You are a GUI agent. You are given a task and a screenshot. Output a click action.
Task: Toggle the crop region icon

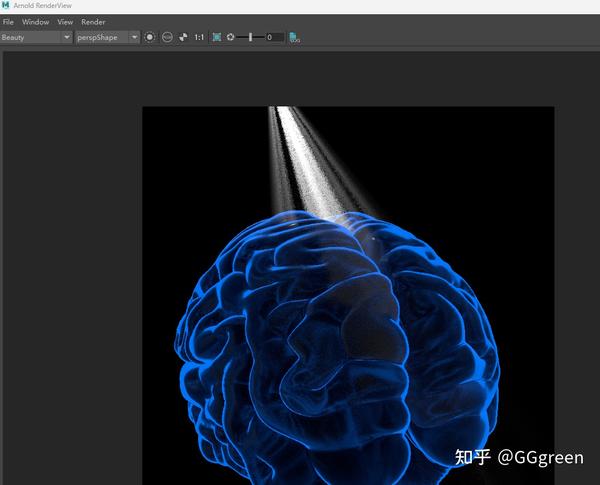pyautogui.click(x=217, y=37)
